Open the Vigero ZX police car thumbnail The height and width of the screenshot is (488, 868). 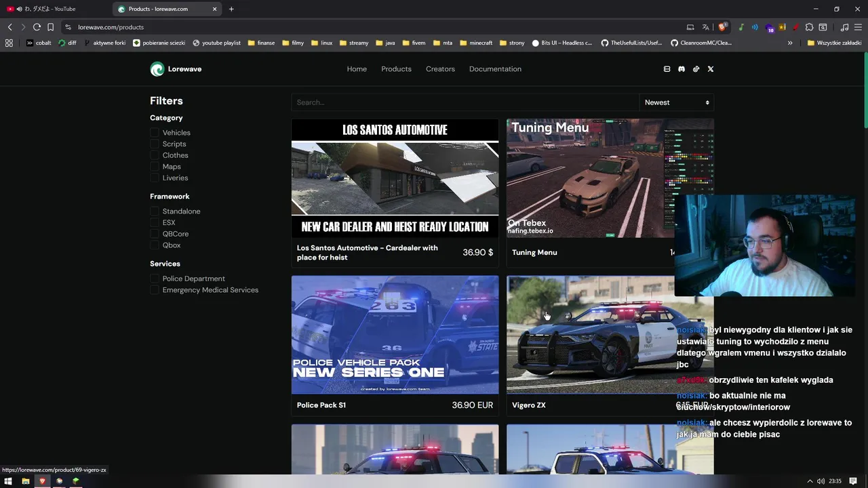610,334
